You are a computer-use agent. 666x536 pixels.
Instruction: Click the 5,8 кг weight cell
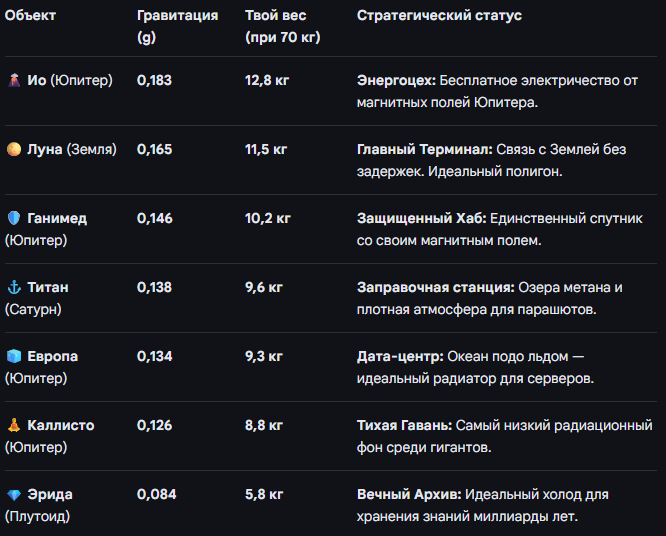[x=264, y=494]
